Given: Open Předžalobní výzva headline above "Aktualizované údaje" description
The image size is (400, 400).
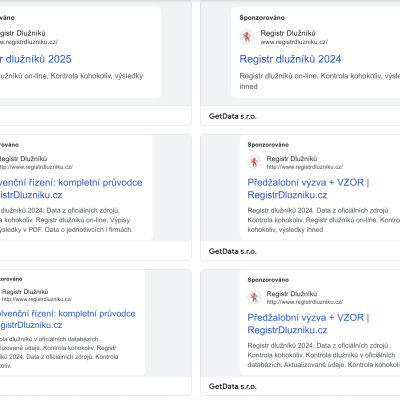Looking at the screenshot, I should (308, 324).
